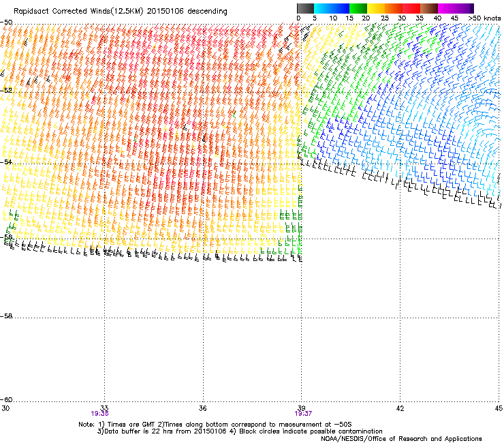Click the orange 25-30 knots legend color
Screen dimensions: 504x443
tap(394, 8)
